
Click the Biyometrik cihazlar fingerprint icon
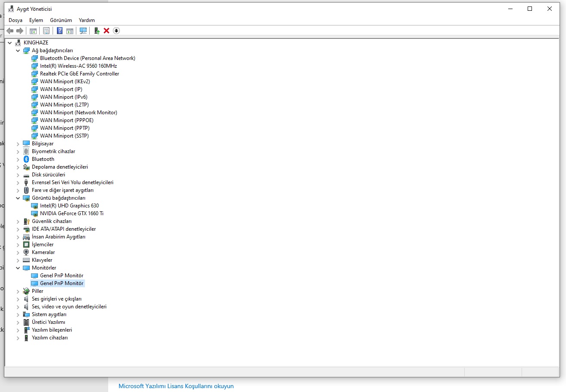point(26,151)
